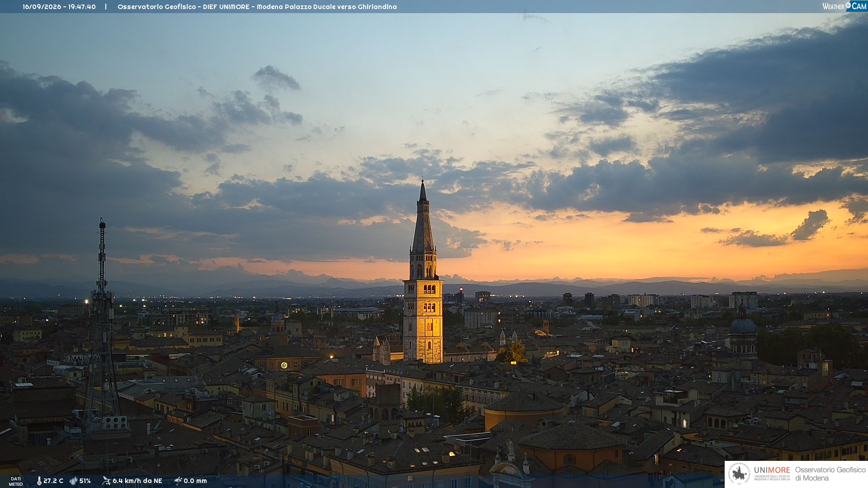Click the rain umbrella icon
The image size is (868, 488).
(178, 481)
